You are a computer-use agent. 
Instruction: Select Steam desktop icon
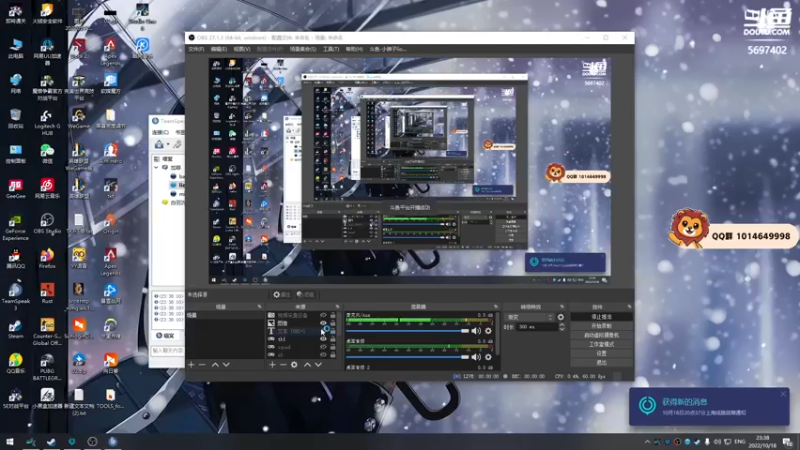tap(15, 329)
